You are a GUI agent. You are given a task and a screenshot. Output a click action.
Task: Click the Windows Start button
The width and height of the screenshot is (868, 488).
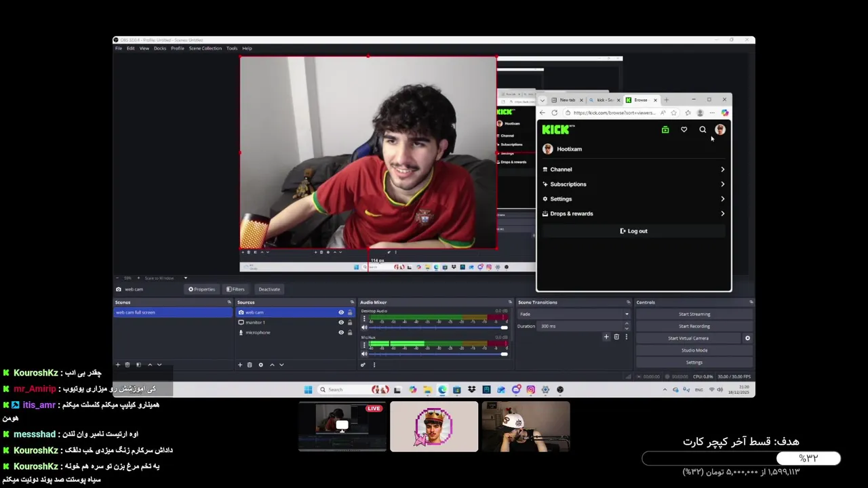click(x=308, y=390)
